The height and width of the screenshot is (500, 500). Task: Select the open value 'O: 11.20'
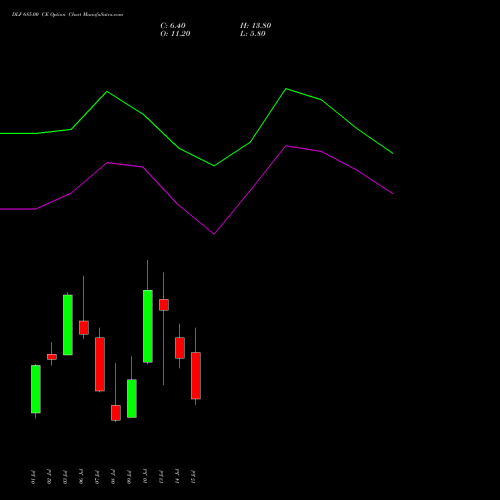coord(175,34)
